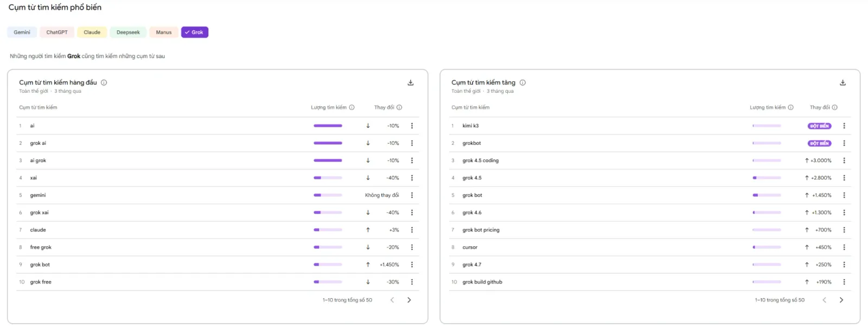Open more options for 'grok build github' row
Viewport: 868px width, 335px height.
(844, 282)
